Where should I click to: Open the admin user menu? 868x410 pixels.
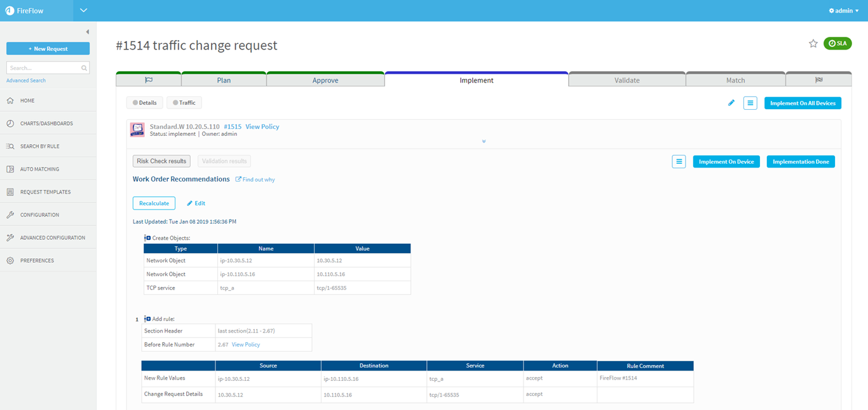(844, 11)
